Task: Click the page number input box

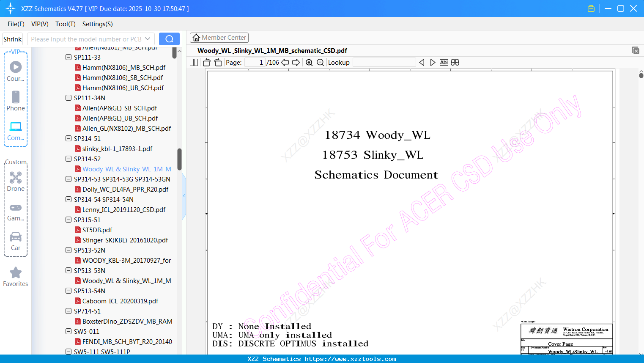Action: click(255, 62)
